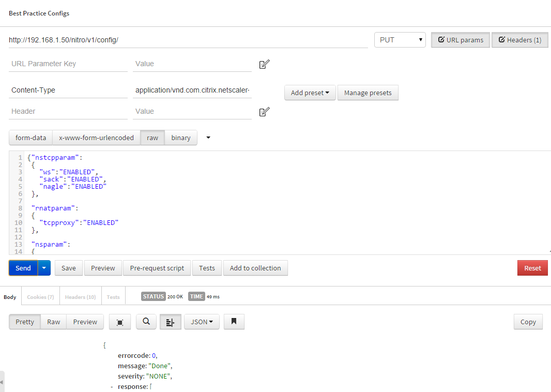
Task: Open the response search tool
Action: click(146, 322)
